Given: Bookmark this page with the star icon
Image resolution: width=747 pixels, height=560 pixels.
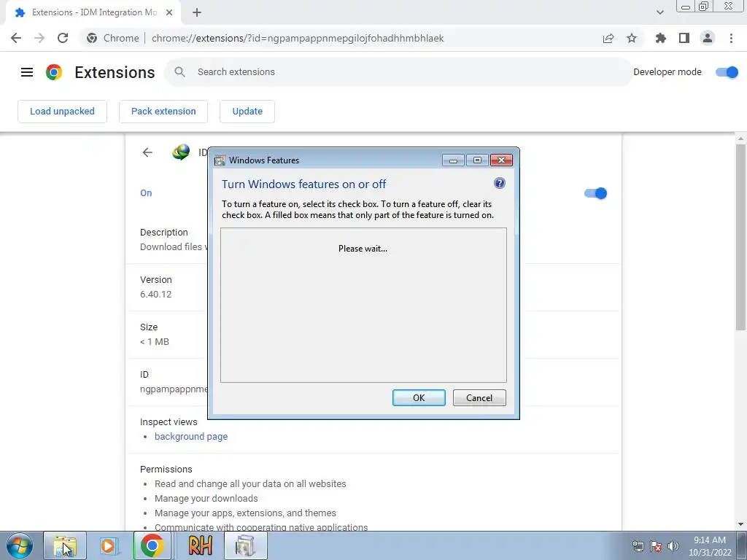Looking at the screenshot, I should click(x=632, y=38).
